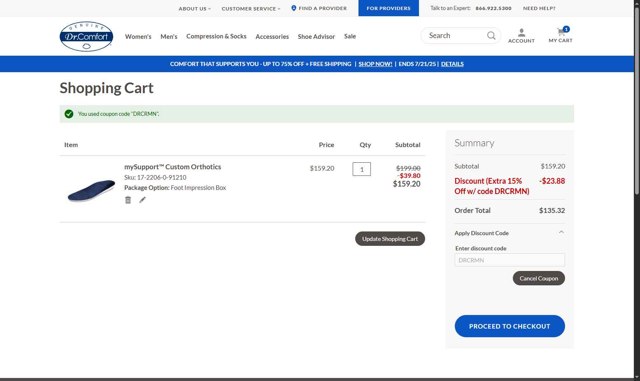This screenshot has width=640, height=381.
Task: Click the quantity input box
Action: click(362, 169)
